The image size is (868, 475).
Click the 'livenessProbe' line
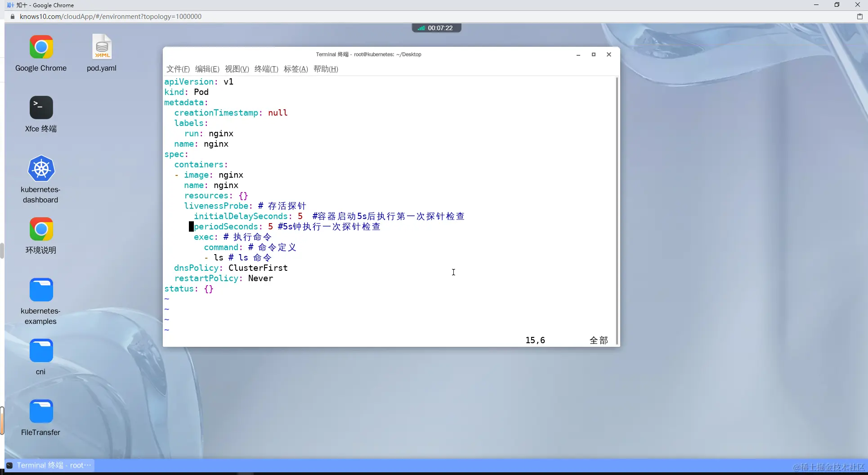(x=245, y=206)
